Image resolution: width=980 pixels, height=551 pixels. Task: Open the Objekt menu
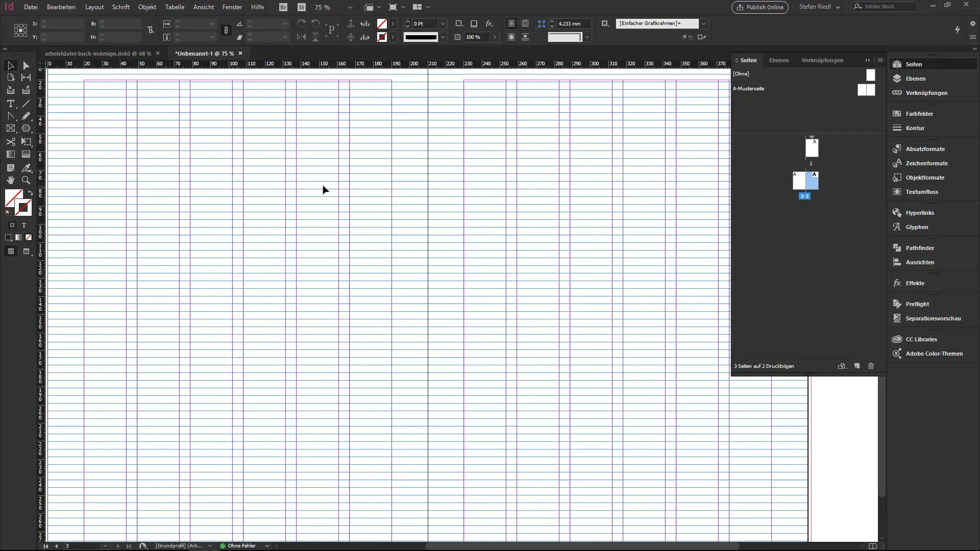[147, 7]
